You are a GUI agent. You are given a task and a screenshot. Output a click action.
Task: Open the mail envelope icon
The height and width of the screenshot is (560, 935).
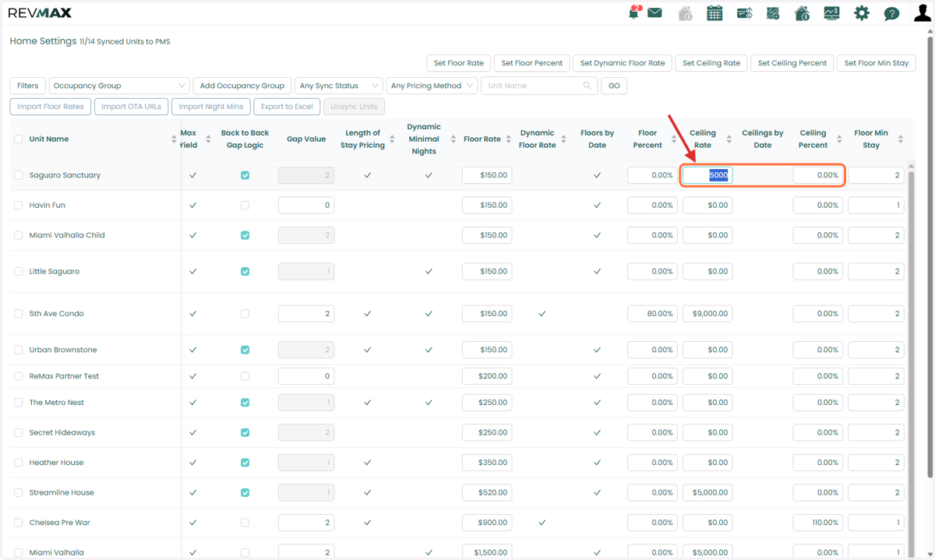coord(654,13)
